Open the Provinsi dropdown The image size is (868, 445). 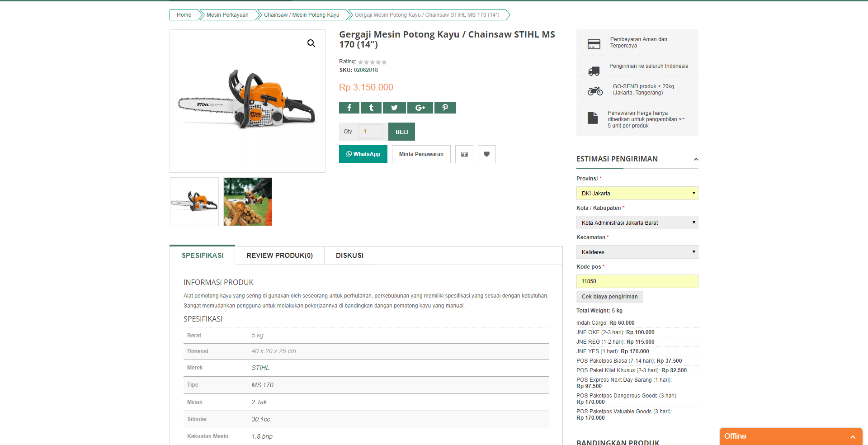[637, 193]
